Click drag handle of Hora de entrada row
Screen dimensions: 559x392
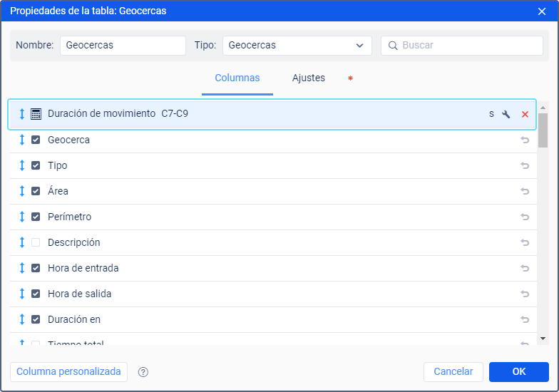21,268
